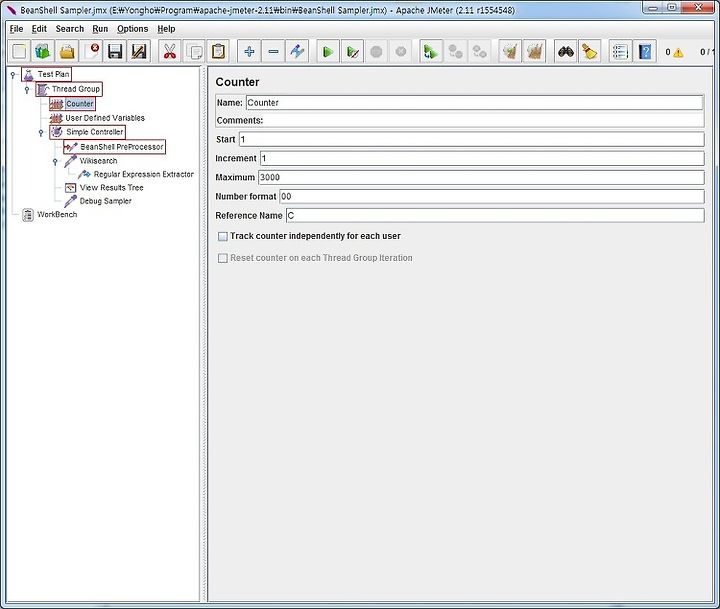The height and width of the screenshot is (609, 720).
Task: Open the Search menu
Action: [x=70, y=29]
